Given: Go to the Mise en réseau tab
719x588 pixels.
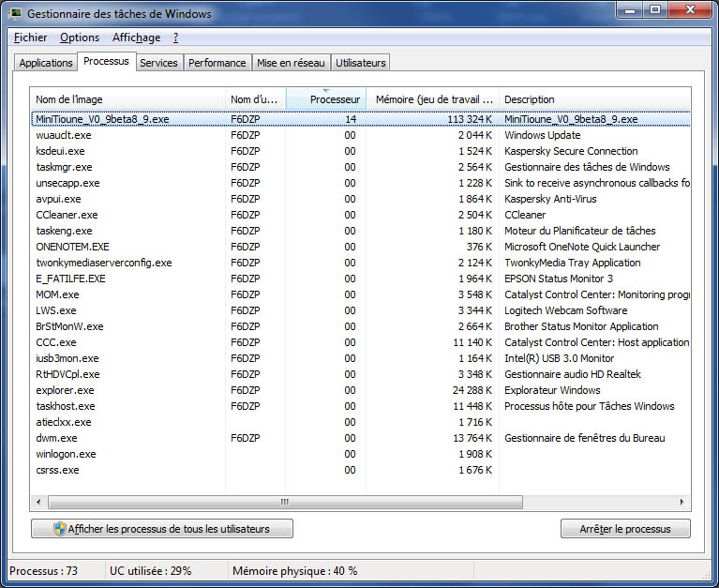Looking at the screenshot, I should [x=291, y=63].
